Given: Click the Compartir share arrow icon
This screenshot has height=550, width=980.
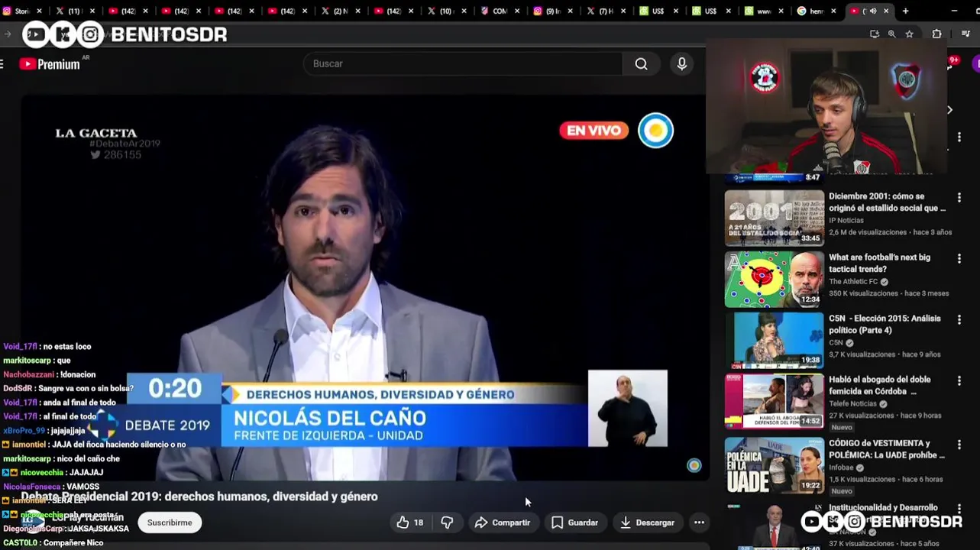Looking at the screenshot, I should 481,522.
